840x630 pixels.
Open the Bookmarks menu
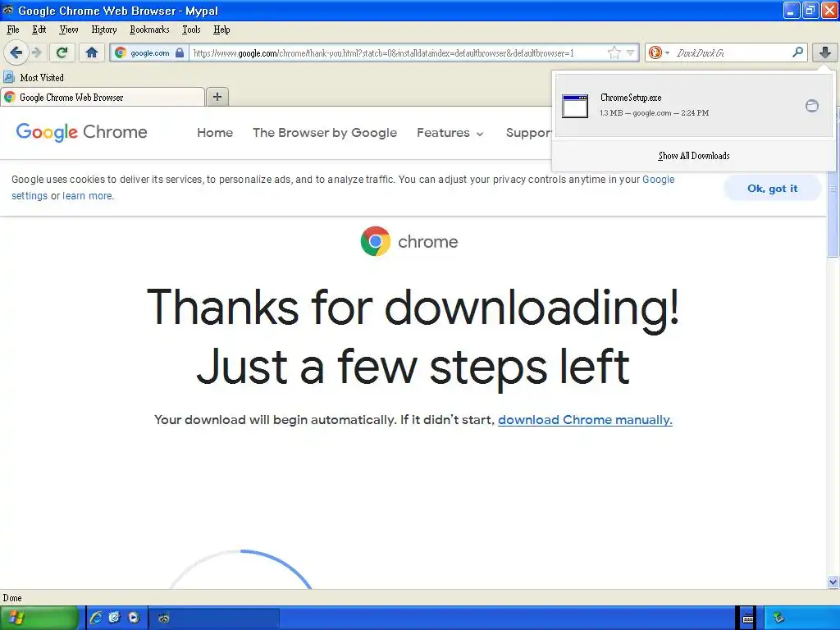pos(149,30)
